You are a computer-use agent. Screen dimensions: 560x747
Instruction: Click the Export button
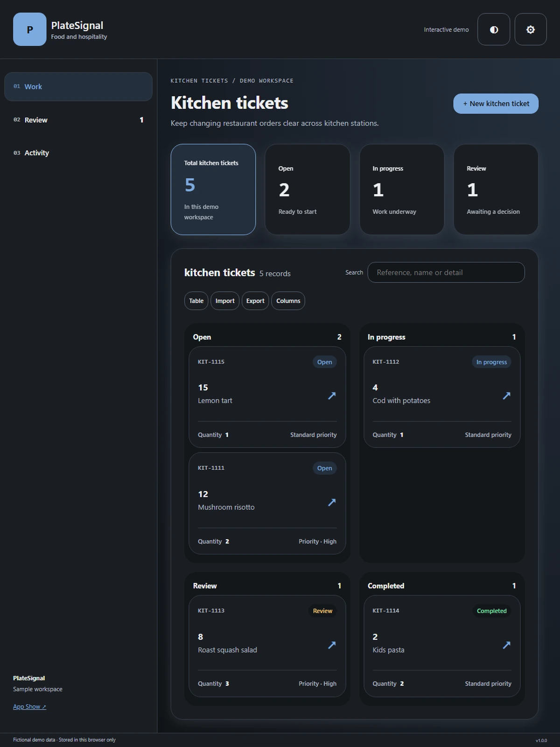(x=255, y=301)
